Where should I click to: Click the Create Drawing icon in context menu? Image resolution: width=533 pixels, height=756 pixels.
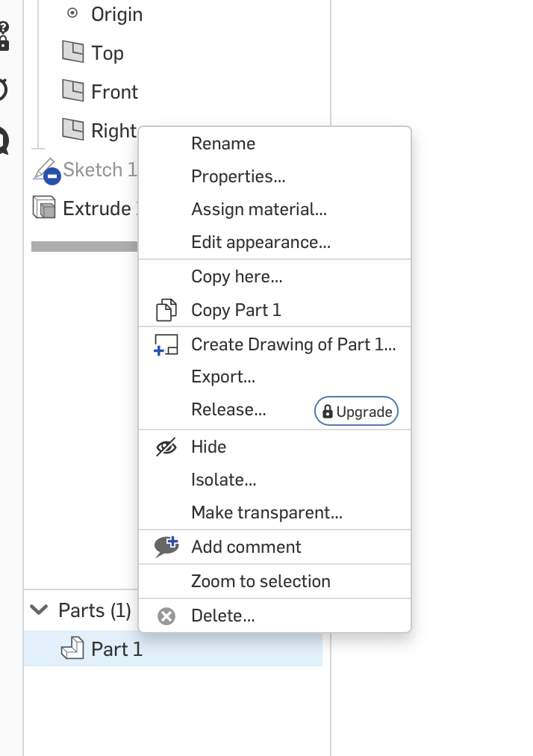(166, 344)
